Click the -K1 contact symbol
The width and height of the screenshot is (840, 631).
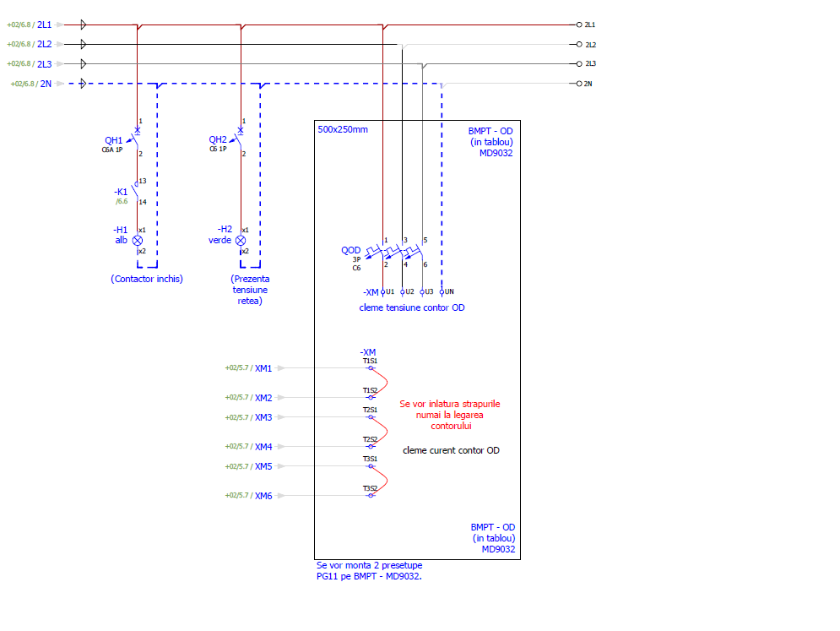pos(137,192)
